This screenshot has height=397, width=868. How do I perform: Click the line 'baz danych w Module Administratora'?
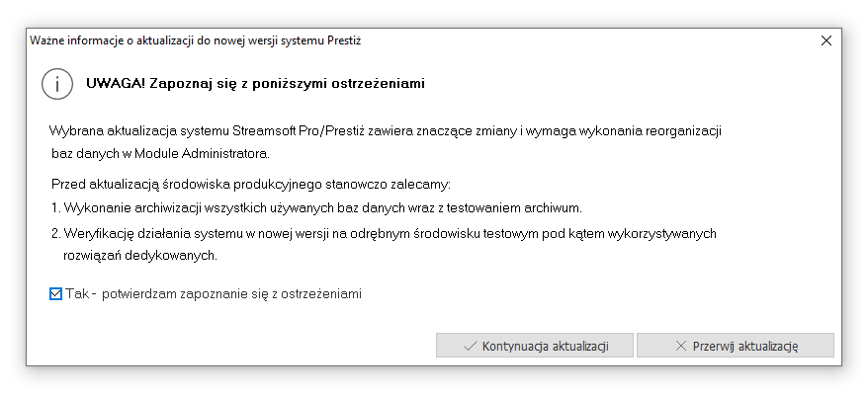[160, 154]
